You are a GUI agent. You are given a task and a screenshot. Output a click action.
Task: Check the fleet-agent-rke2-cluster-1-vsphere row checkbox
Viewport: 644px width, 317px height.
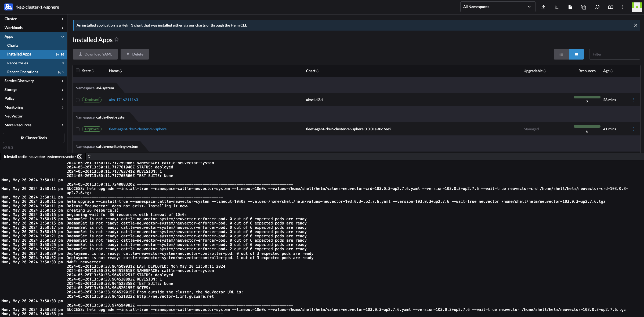(78, 129)
